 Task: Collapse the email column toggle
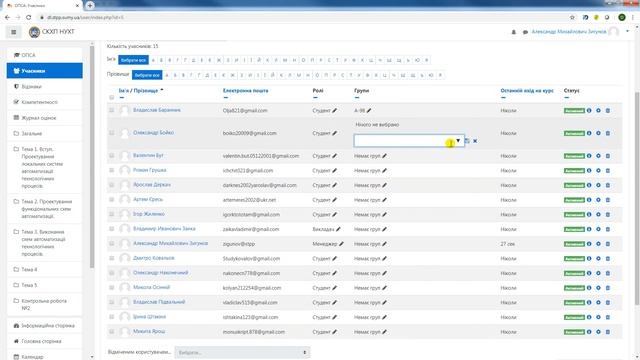[x=226, y=98]
